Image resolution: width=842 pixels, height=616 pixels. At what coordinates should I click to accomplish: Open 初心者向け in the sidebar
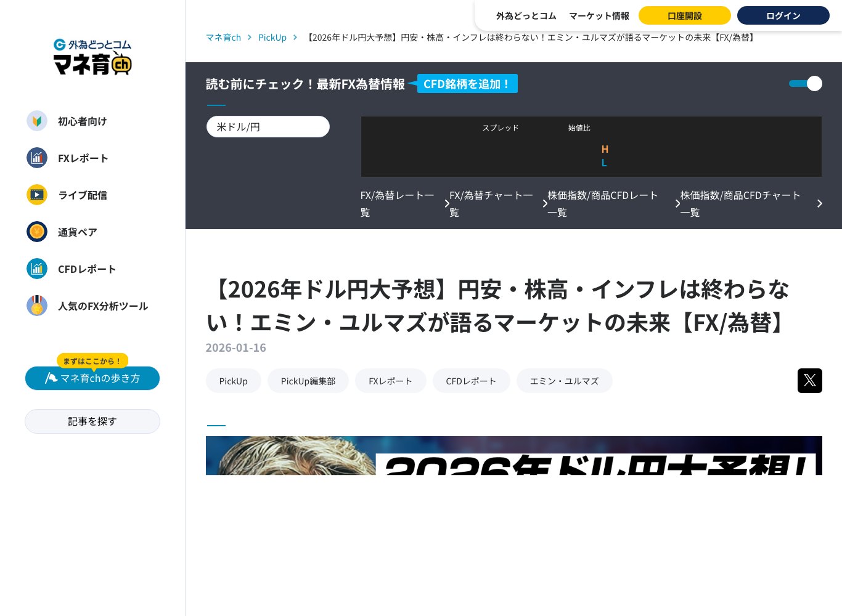82,121
